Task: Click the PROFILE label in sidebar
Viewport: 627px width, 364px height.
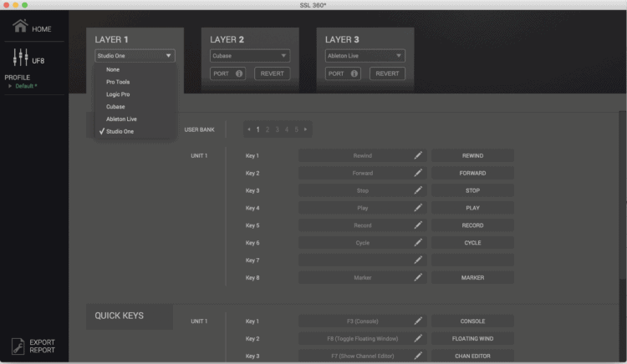Action: tap(18, 78)
